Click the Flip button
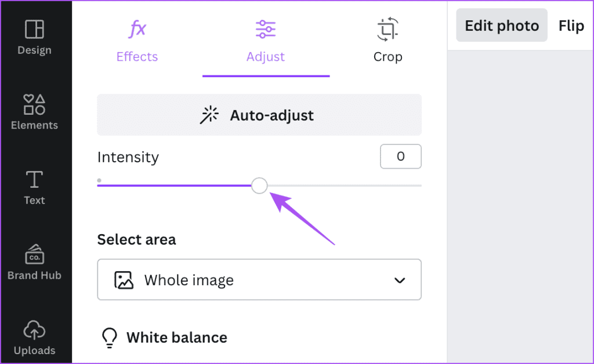Screen dimensions: 594x364 click(571, 26)
